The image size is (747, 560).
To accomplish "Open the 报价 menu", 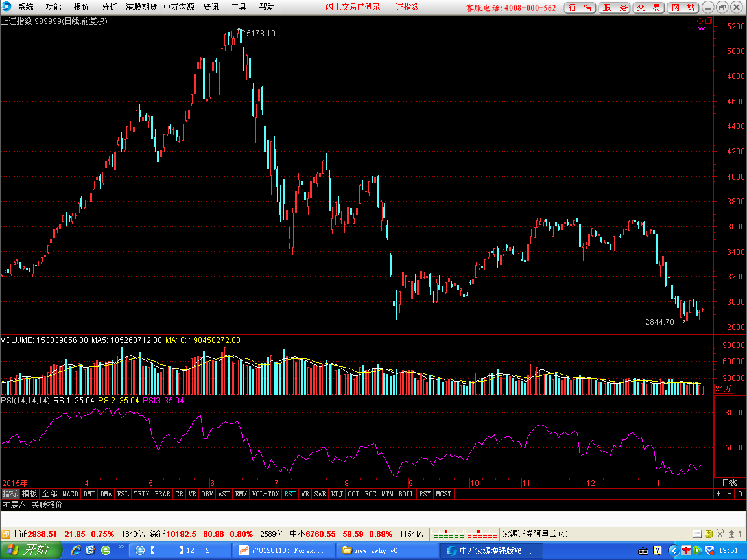I will click(x=81, y=6).
